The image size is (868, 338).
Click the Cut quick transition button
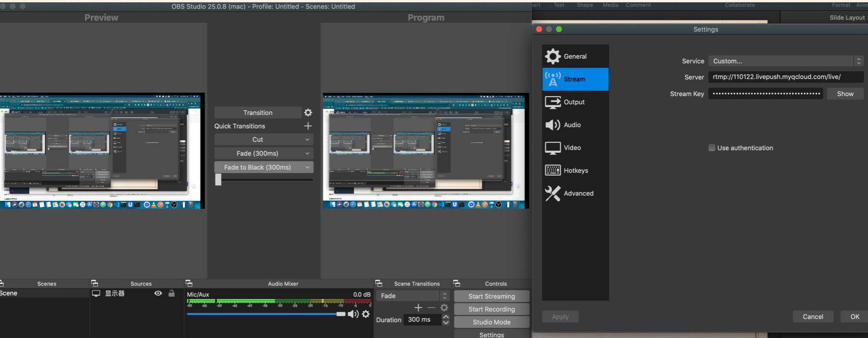258,139
